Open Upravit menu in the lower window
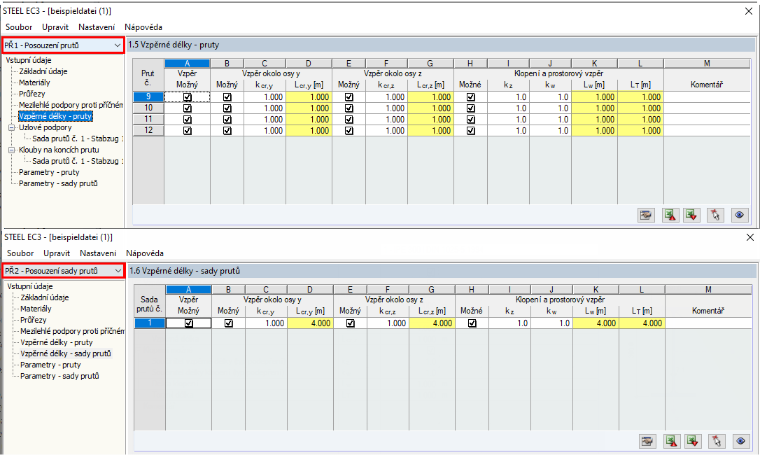This screenshot has width=760, height=456. tap(57, 253)
